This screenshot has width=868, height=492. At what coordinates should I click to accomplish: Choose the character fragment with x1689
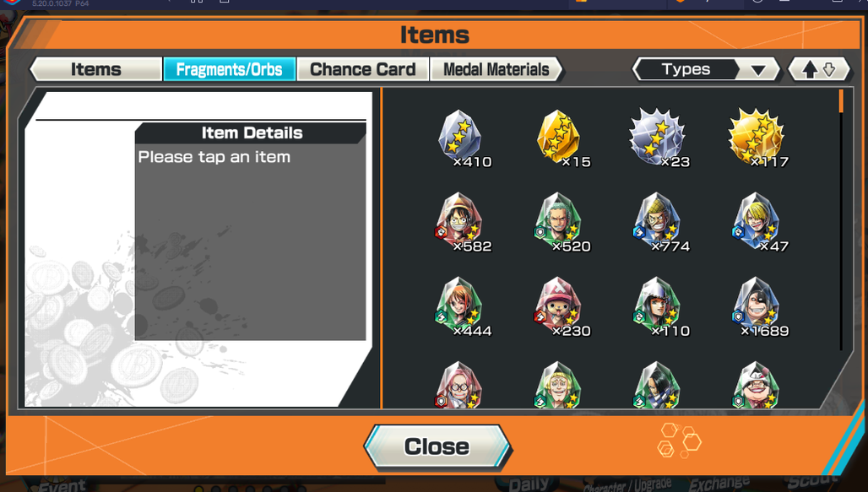tap(760, 307)
